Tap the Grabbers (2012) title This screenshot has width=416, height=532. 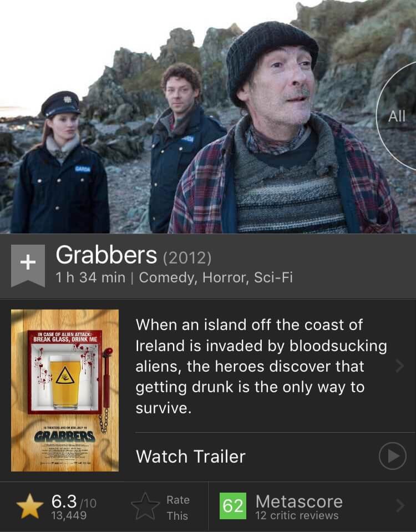133,255
